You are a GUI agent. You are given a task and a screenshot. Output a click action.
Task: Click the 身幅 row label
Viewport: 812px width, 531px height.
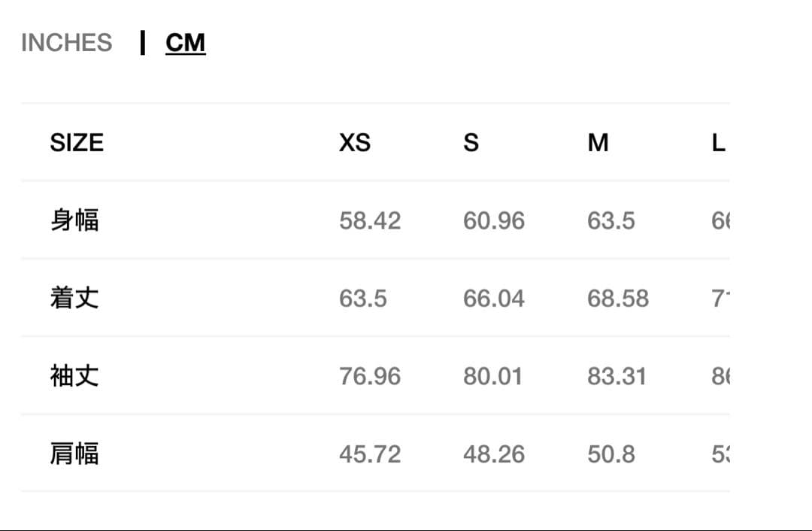pyautogui.click(x=74, y=220)
